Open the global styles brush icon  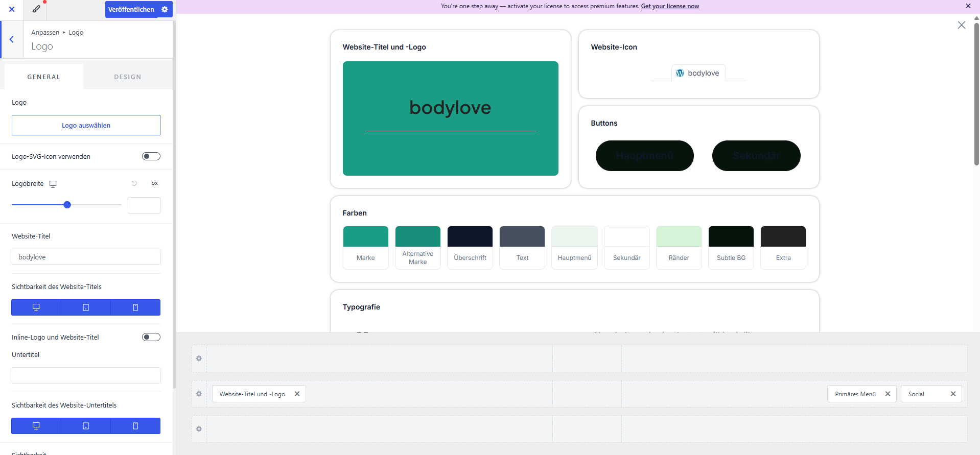[x=36, y=9]
